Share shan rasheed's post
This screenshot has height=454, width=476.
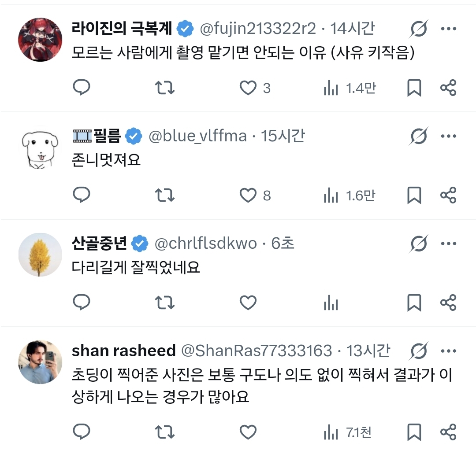tap(448, 432)
